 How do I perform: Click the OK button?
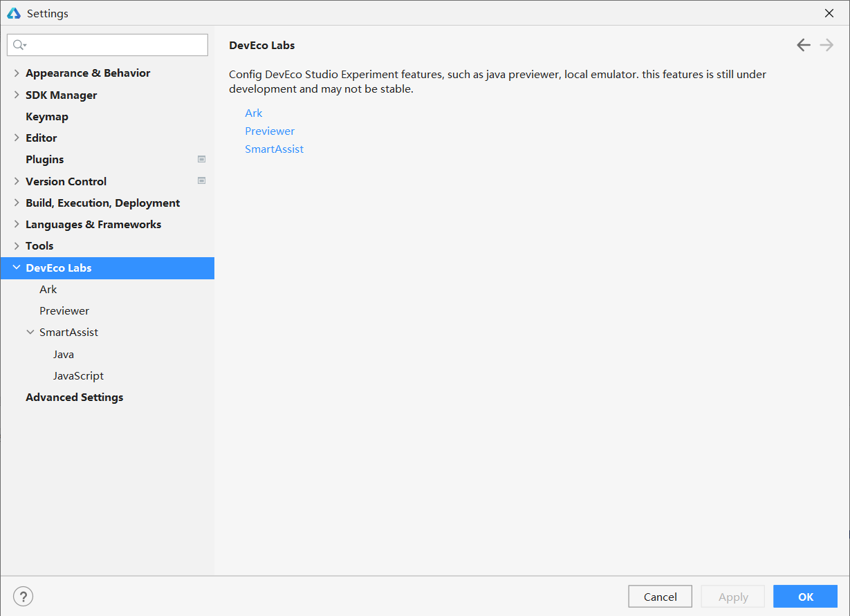click(806, 597)
